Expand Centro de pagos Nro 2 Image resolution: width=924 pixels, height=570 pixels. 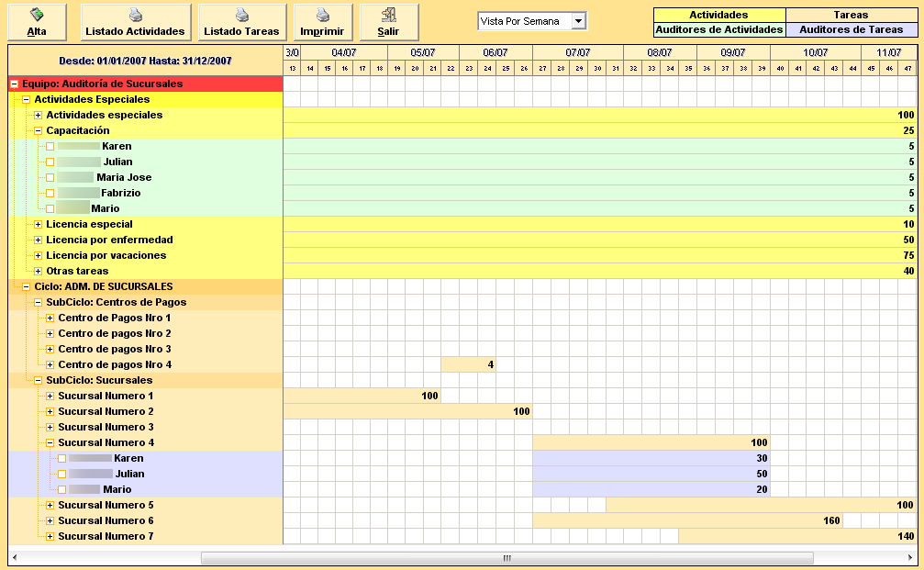point(50,333)
